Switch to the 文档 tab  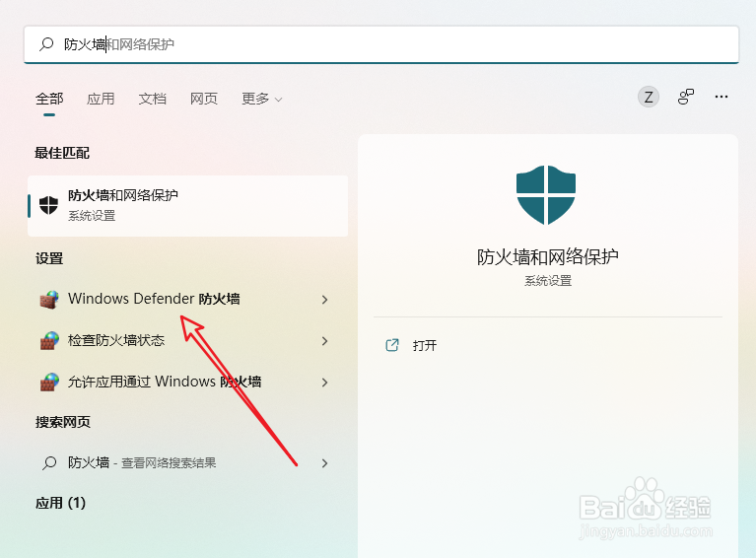click(x=153, y=99)
